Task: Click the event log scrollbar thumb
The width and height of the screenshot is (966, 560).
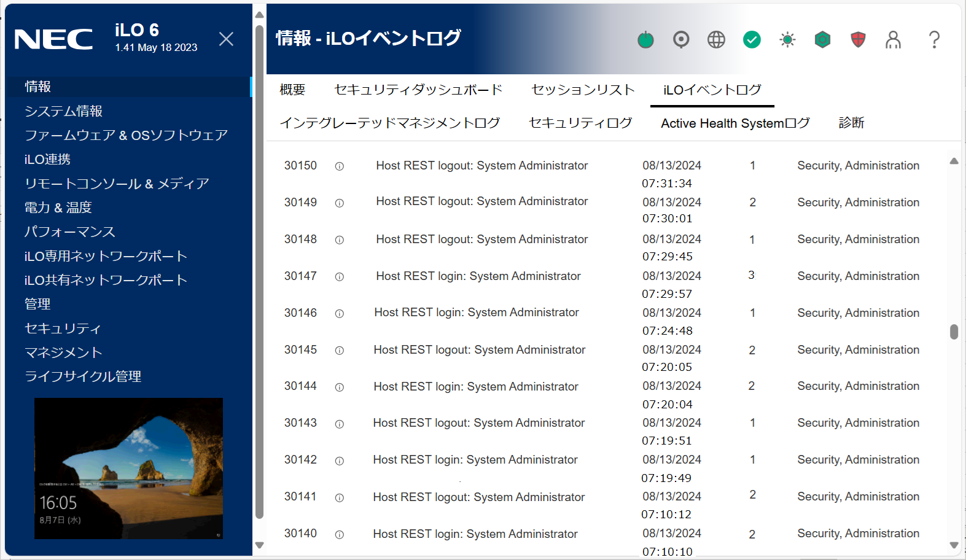Action: 954,332
